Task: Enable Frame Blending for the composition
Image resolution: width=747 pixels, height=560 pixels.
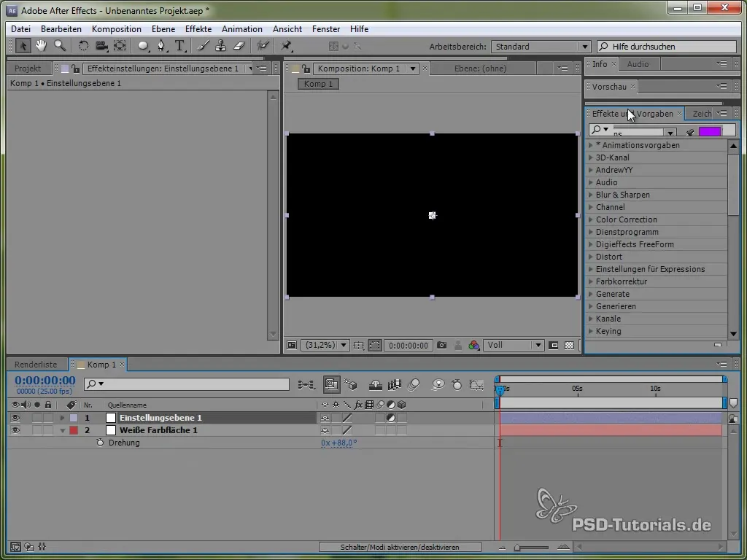Action: pos(395,385)
